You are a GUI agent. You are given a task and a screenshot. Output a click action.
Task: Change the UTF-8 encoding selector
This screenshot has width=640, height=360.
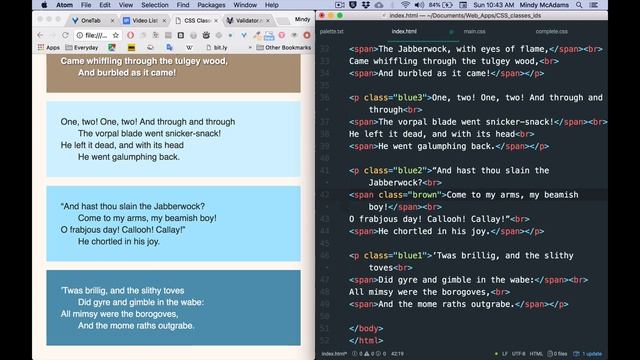click(x=518, y=354)
